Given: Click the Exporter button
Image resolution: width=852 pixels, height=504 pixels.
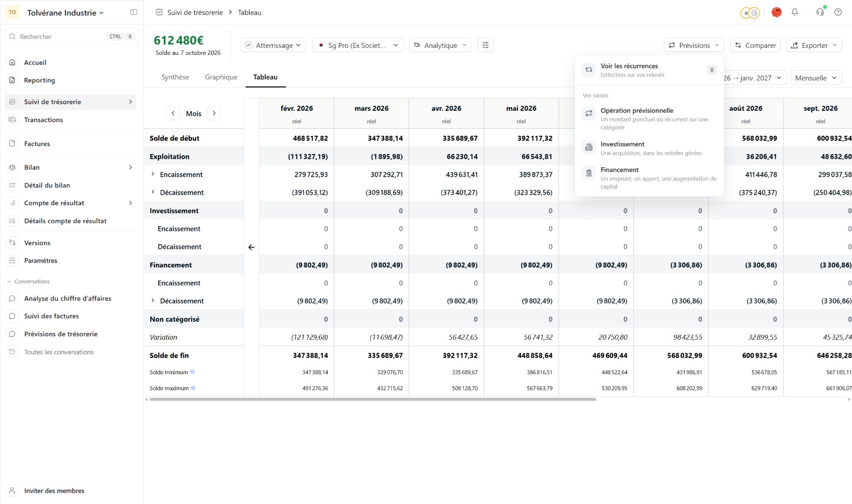Looking at the screenshot, I should [x=814, y=45].
